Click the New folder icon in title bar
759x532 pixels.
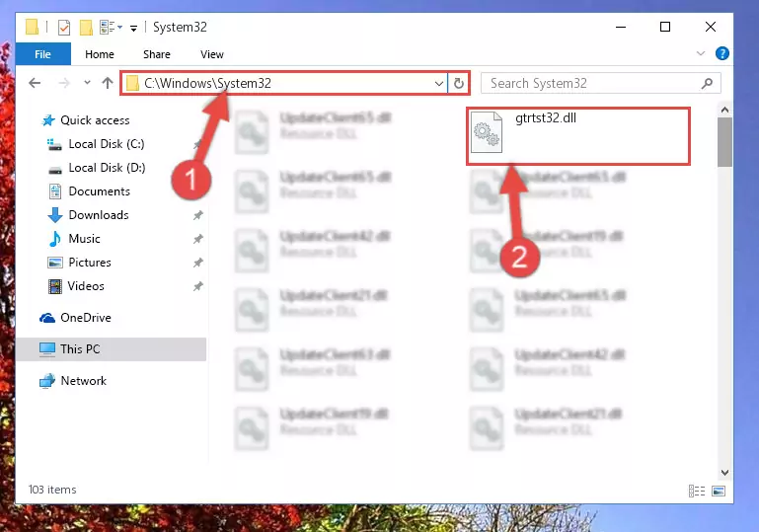(x=86, y=28)
